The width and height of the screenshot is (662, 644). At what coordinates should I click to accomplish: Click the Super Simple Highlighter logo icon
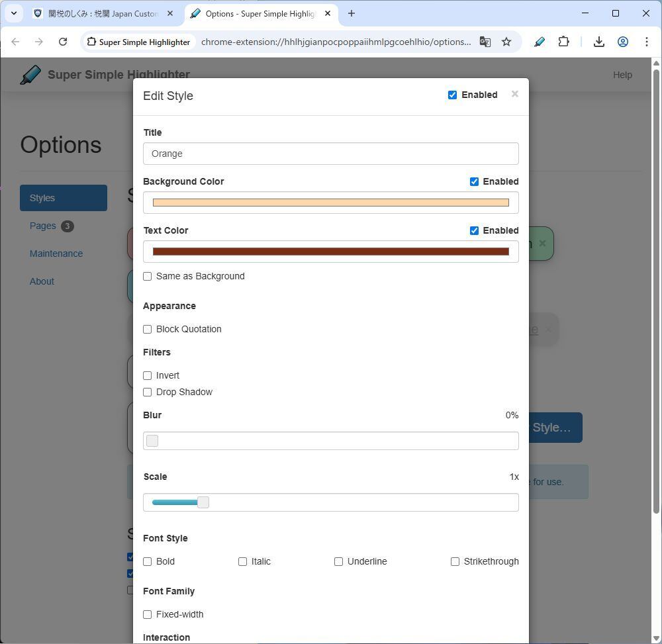click(x=30, y=75)
